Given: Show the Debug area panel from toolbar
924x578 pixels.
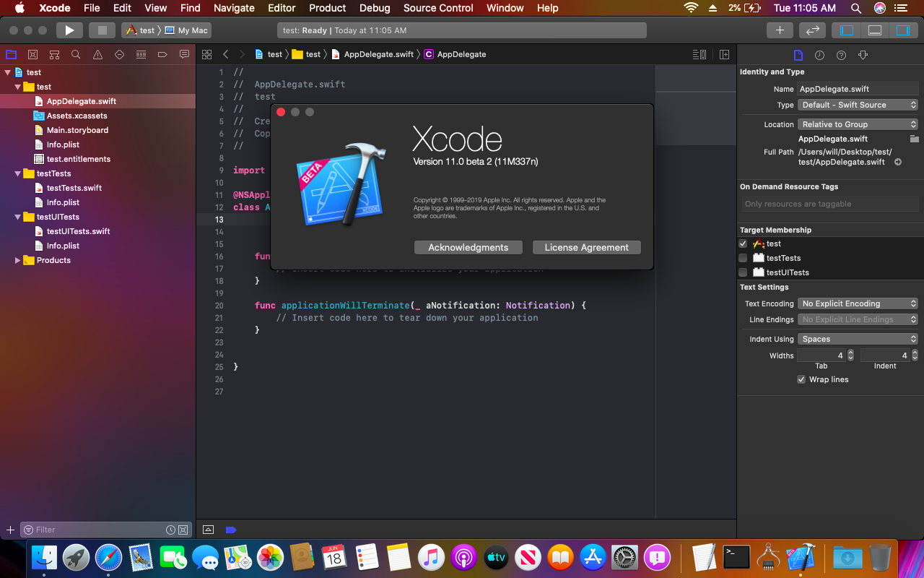Looking at the screenshot, I should click(875, 30).
